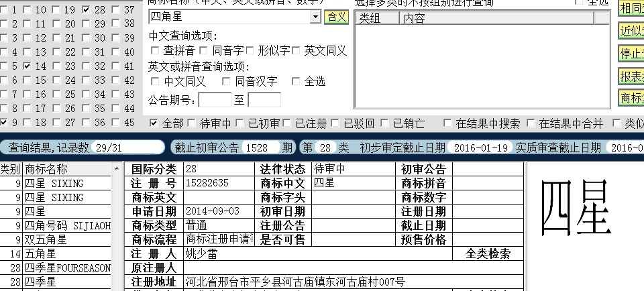Check class 37 checkbox
This screenshot has width=644, height=291.
pyautogui.click(x=116, y=9)
